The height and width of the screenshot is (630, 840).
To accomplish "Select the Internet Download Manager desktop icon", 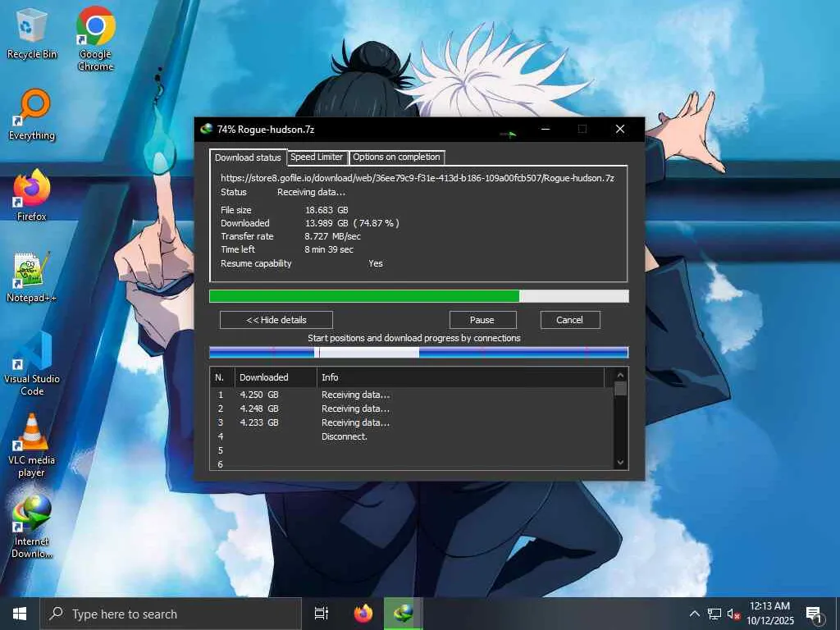I will pos(32,527).
